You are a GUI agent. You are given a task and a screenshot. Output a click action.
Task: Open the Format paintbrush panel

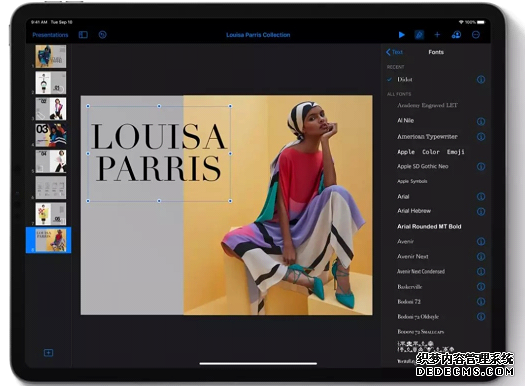tap(419, 35)
